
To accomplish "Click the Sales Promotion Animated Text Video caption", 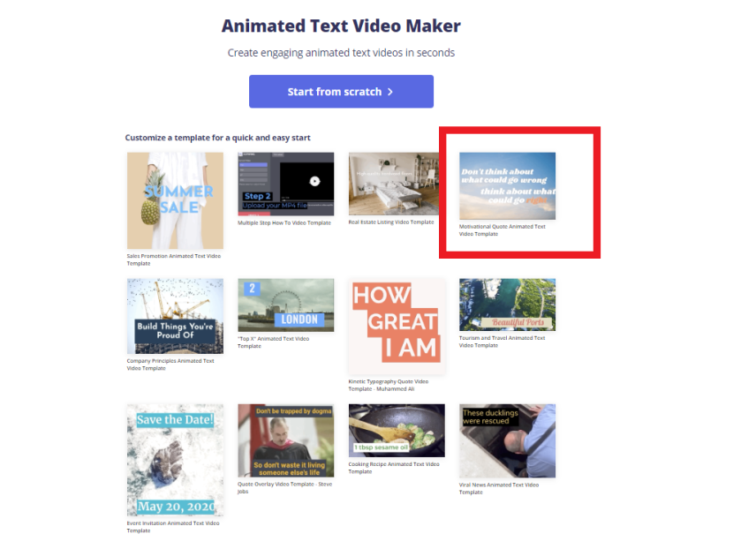I will pyautogui.click(x=174, y=259).
